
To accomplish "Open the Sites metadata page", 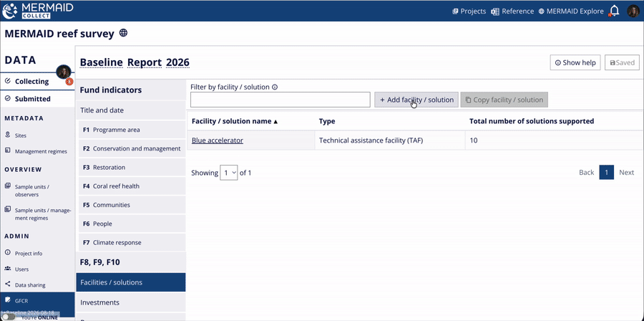I will (21, 135).
